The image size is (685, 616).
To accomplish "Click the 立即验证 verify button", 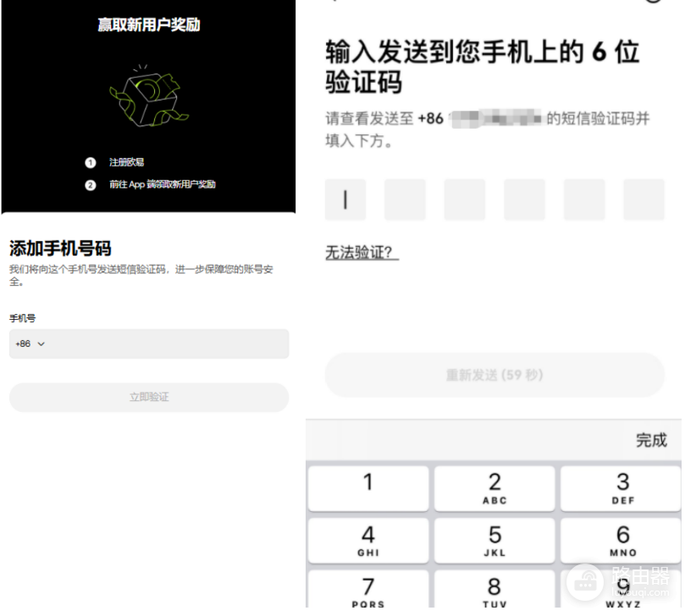I will [x=149, y=397].
